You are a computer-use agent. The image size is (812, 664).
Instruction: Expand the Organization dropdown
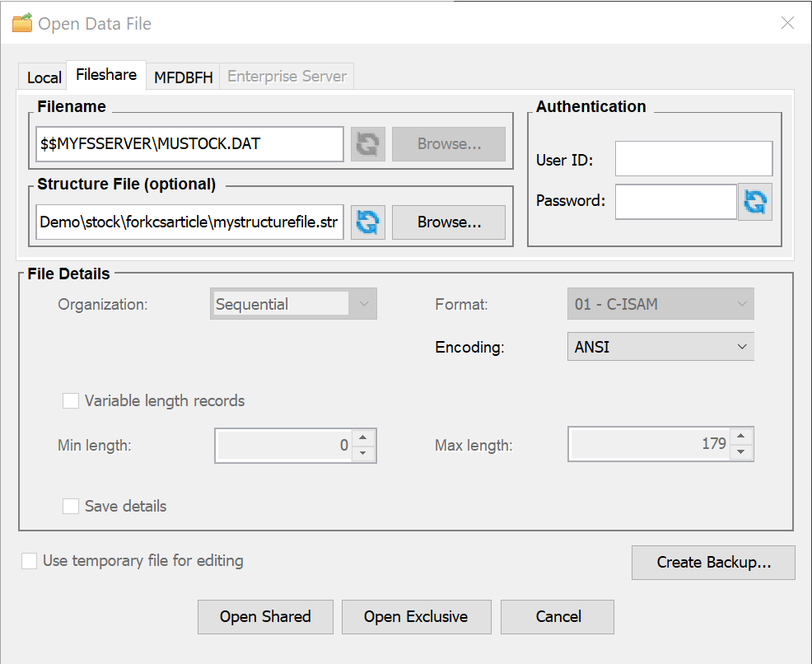364,303
